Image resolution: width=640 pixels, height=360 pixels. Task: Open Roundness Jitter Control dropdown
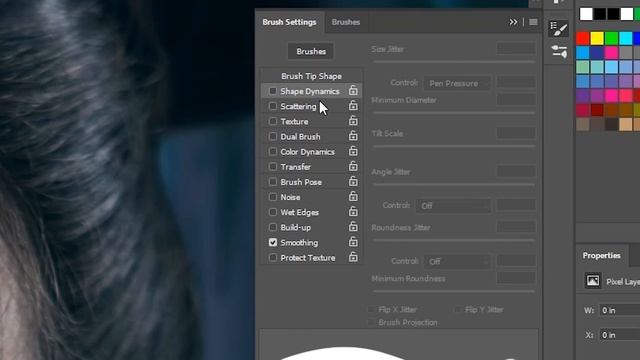click(457, 261)
